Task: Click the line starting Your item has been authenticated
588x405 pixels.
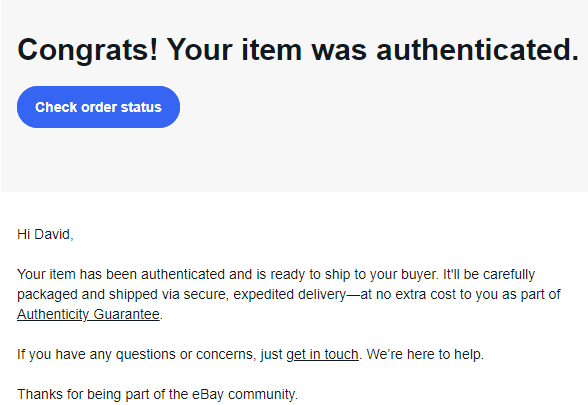Action: click(x=276, y=274)
